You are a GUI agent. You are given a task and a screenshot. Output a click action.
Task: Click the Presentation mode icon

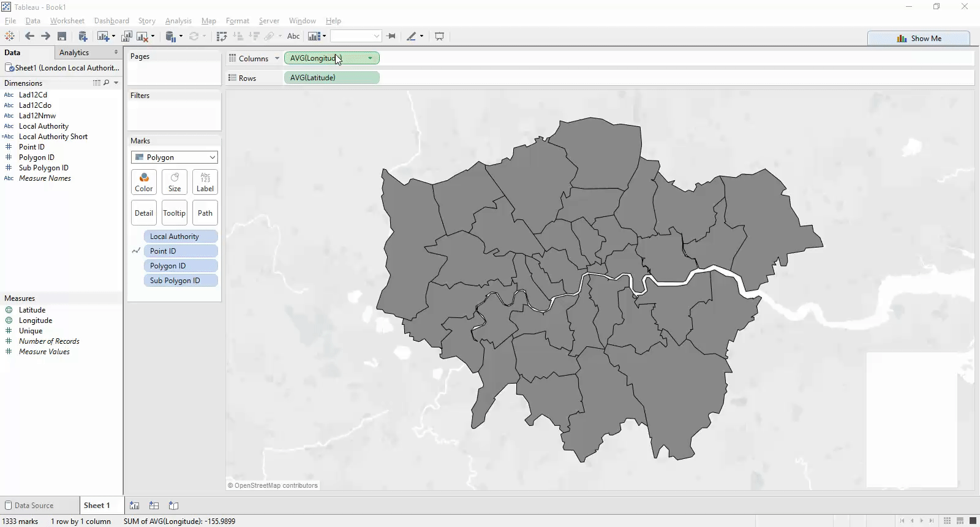click(x=439, y=36)
